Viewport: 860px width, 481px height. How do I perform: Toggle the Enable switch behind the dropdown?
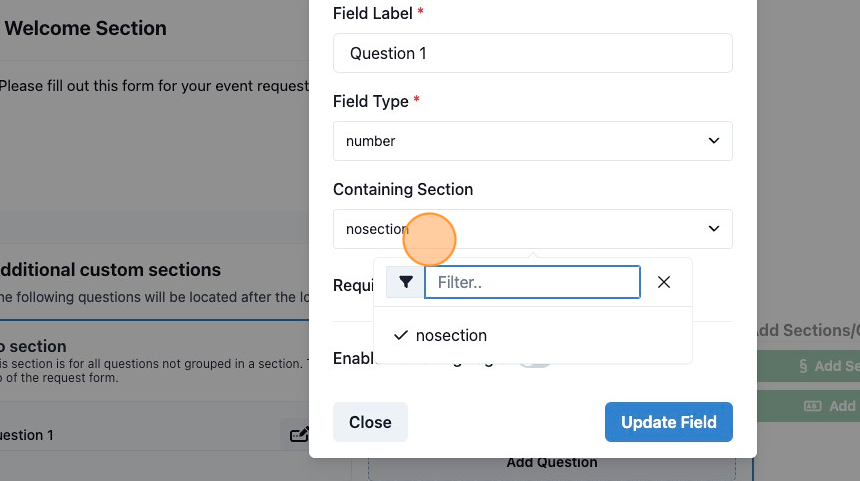click(535, 361)
